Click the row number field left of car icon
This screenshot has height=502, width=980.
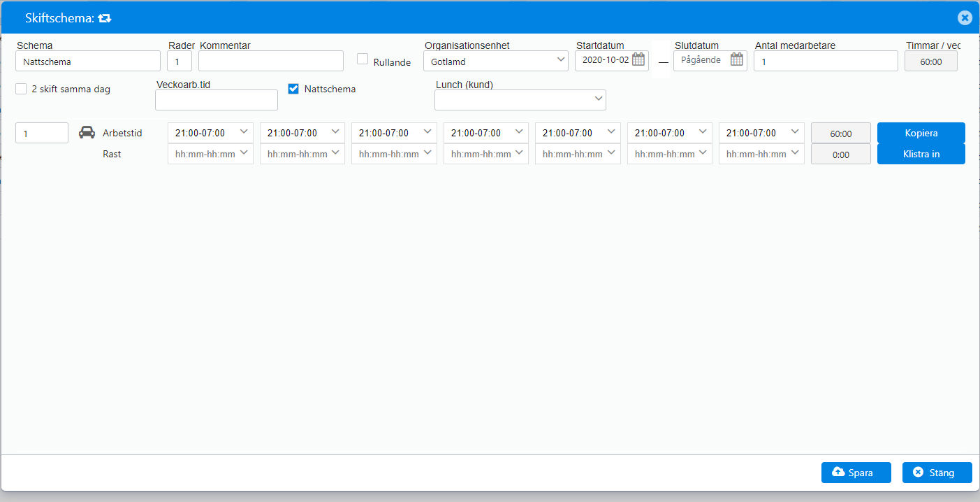click(42, 133)
